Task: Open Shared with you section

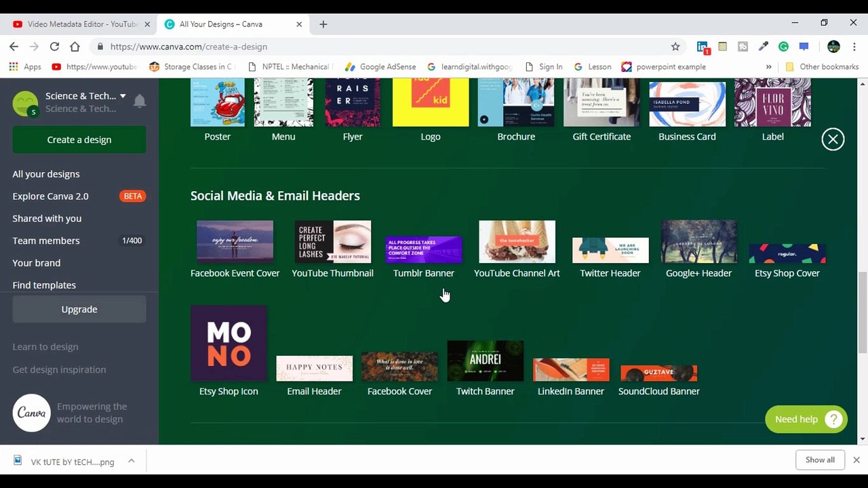Action: 47,218
